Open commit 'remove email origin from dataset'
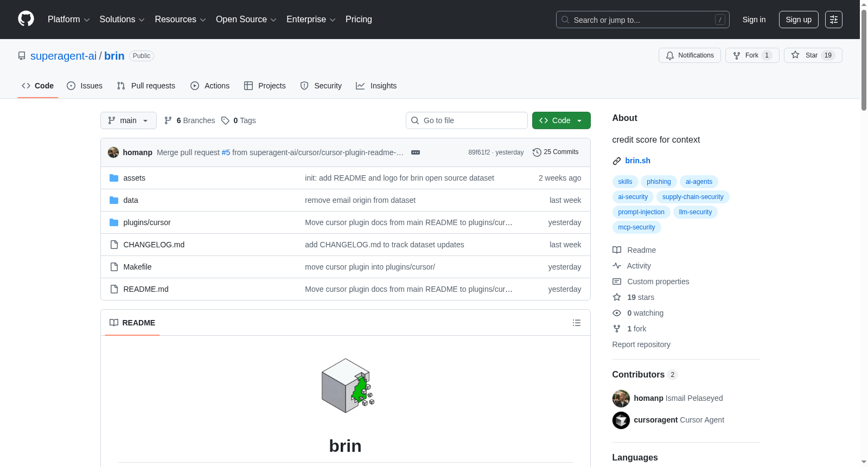Screen dimensions: 868x467 360,200
